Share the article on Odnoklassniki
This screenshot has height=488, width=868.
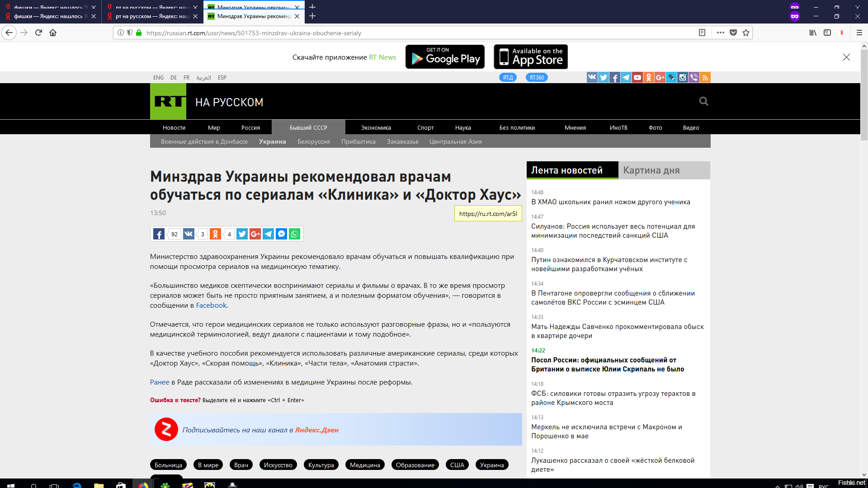coord(215,234)
